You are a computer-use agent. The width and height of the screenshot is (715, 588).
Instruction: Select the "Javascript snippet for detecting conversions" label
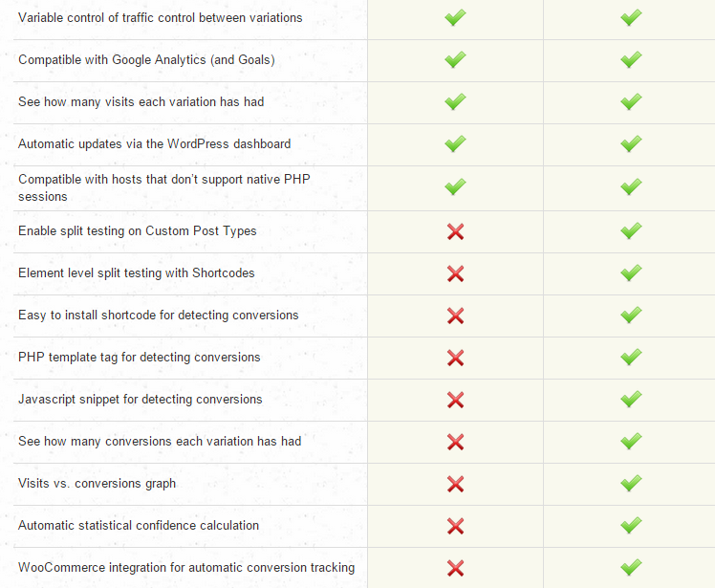(140, 400)
